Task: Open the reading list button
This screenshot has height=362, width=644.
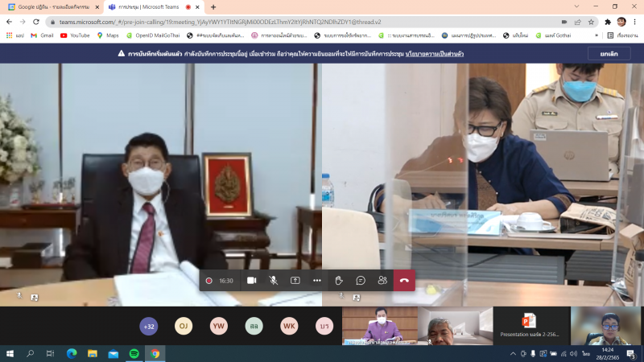Action: [x=622, y=35]
